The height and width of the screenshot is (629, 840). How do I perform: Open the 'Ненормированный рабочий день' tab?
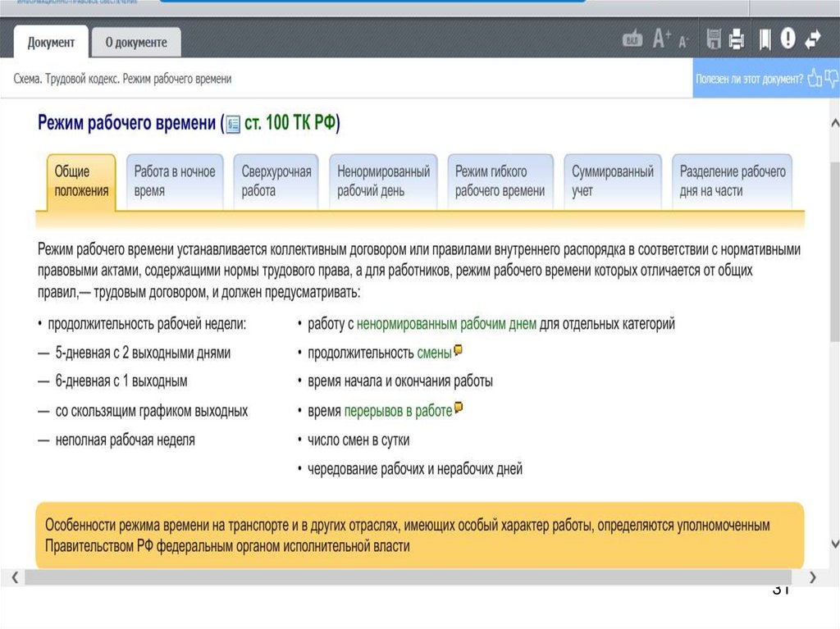pyautogui.click(x=383, y=181)
